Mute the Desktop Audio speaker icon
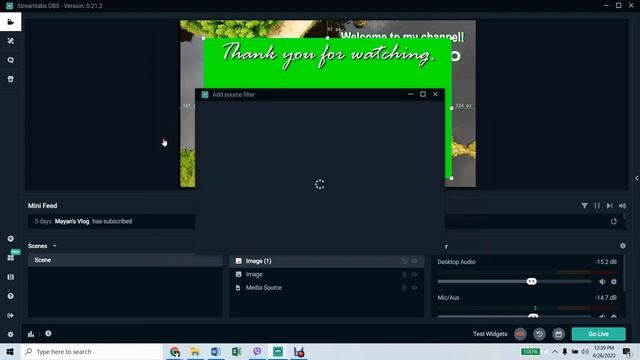This screenshot has height=360, width=640. click(x=602, y=282)
